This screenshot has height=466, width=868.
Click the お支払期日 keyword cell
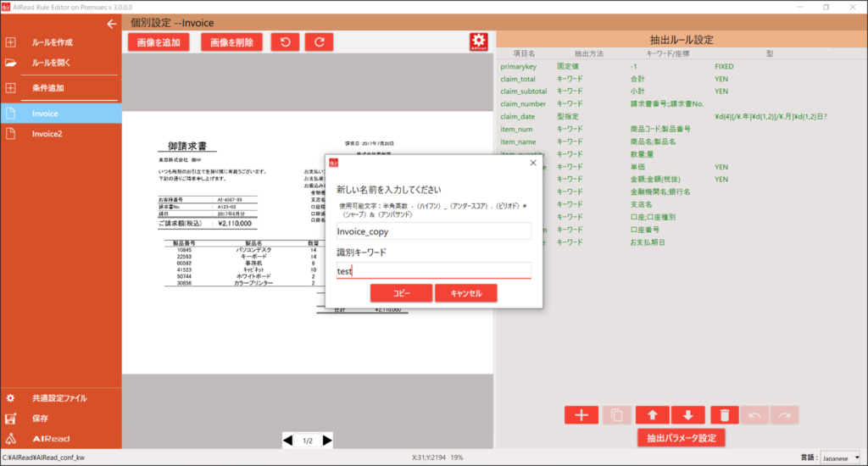pyautogui.click(x=648, y=242)
